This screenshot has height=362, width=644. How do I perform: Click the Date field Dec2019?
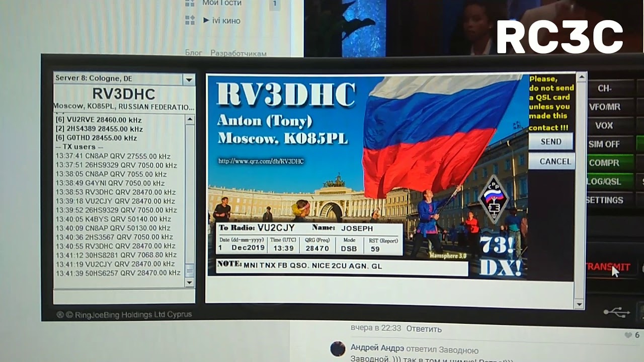(248, 248)
